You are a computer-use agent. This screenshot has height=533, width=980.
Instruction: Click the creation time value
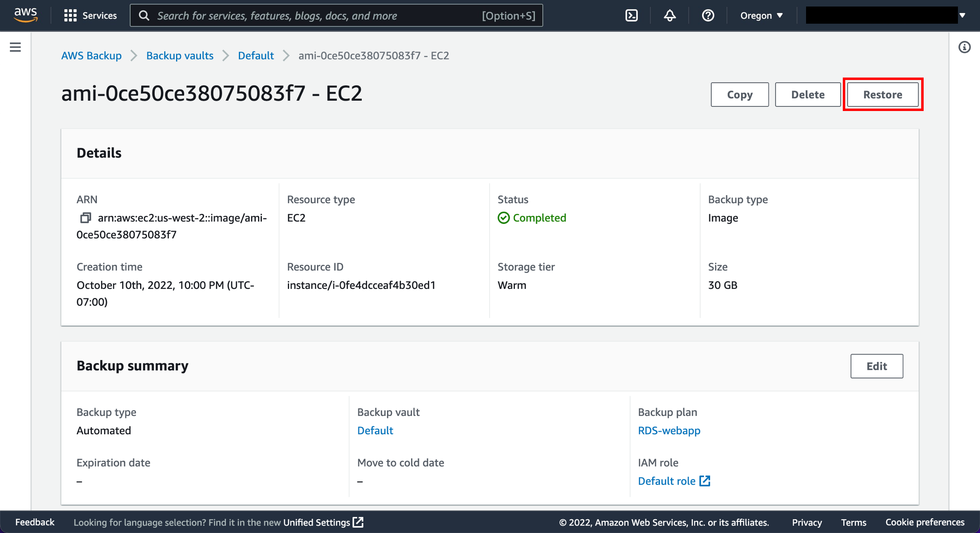(165, 293)
